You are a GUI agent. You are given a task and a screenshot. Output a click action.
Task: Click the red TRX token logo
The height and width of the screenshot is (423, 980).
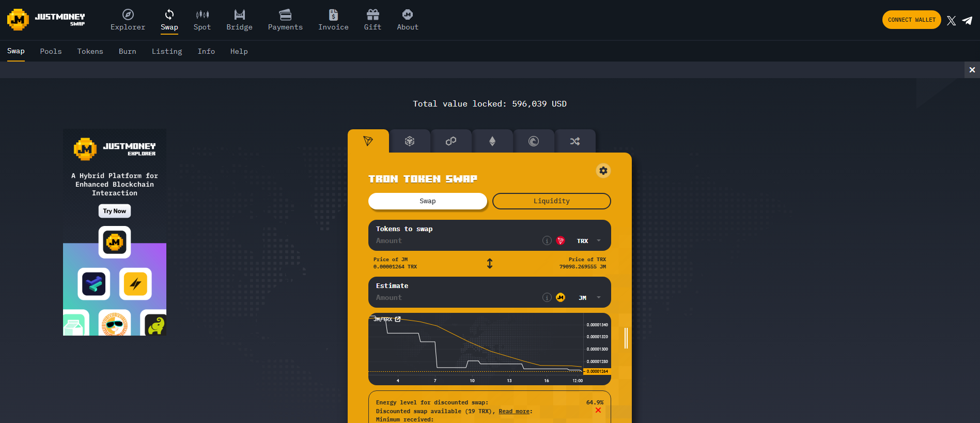click(x=561, y=240)
